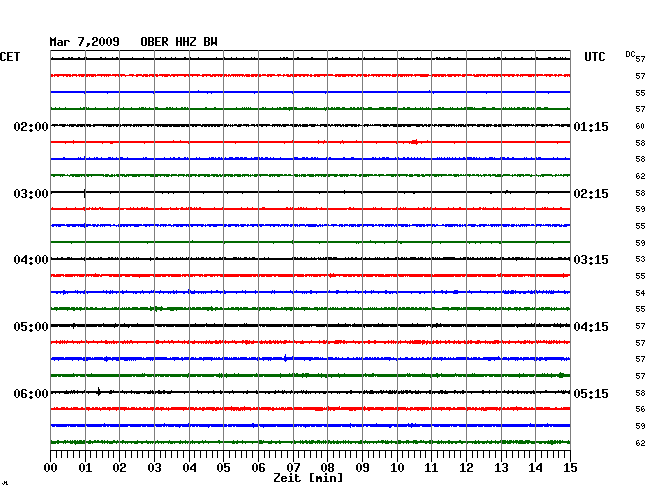Click minute tick label 15
This screenshot has width=650, height=494.
click(570, 468)
